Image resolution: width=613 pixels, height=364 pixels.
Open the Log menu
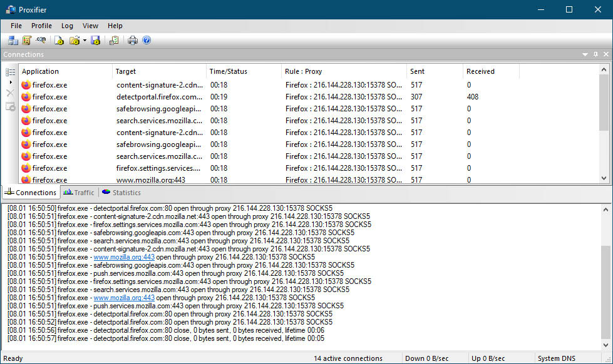[x=67, y=26]
